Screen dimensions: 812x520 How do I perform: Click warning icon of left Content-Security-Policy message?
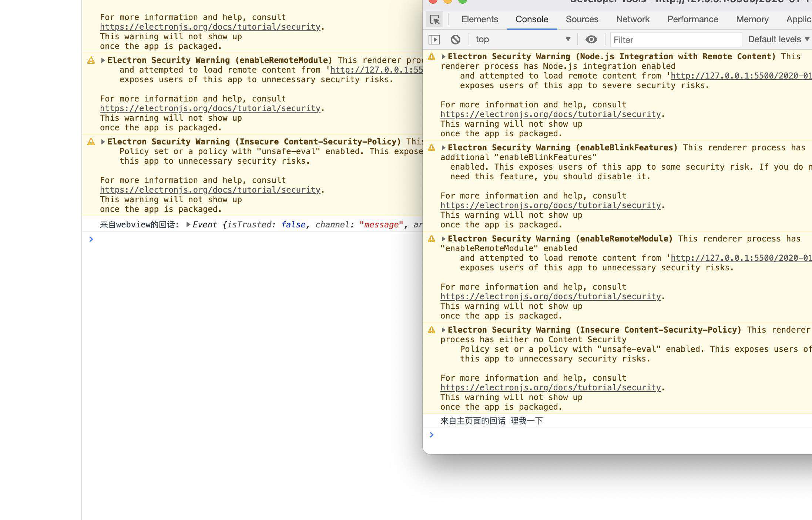(91, 142)
